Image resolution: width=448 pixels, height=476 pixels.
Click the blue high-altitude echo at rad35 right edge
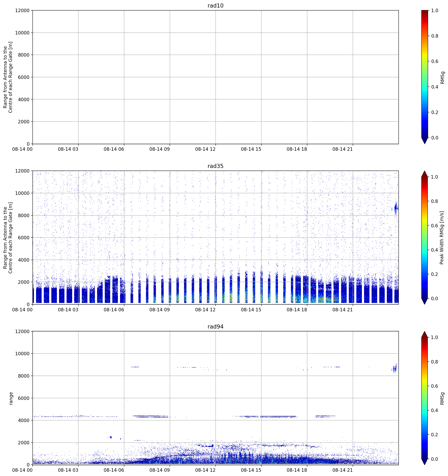click(x=396, y=208)
